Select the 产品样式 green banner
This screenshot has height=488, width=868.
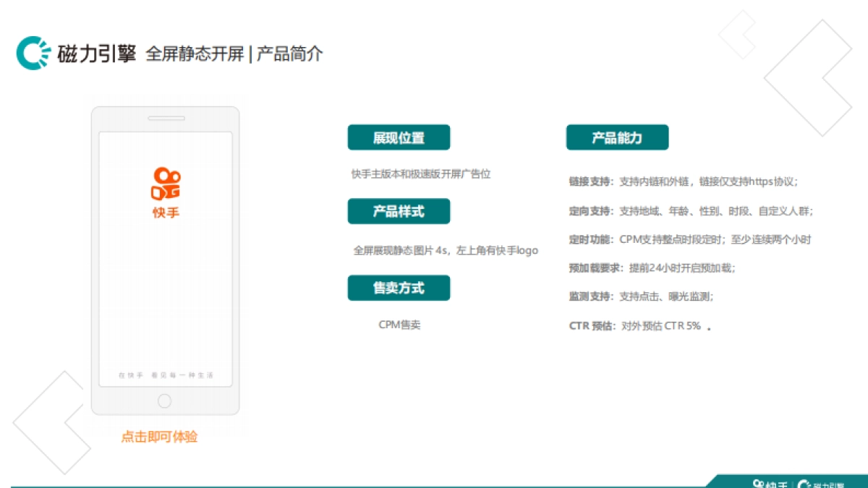click(399, 212)
